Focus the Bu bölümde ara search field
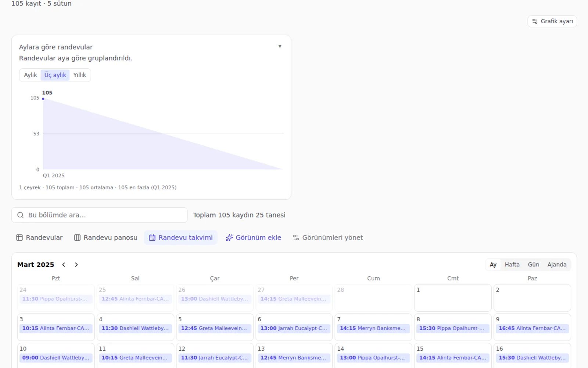 click(100, 215)
